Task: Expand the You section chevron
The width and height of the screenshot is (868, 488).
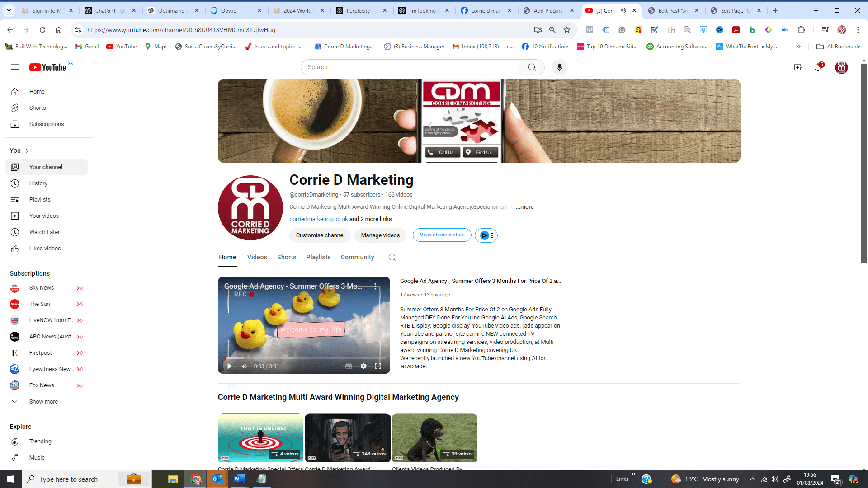Action: [27, 151]
